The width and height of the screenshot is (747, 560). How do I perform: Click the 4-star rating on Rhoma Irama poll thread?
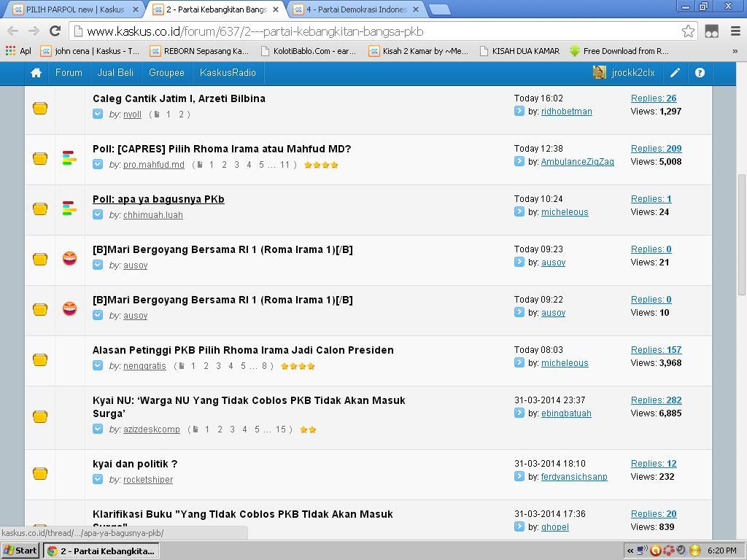click(x=321, y=165)
